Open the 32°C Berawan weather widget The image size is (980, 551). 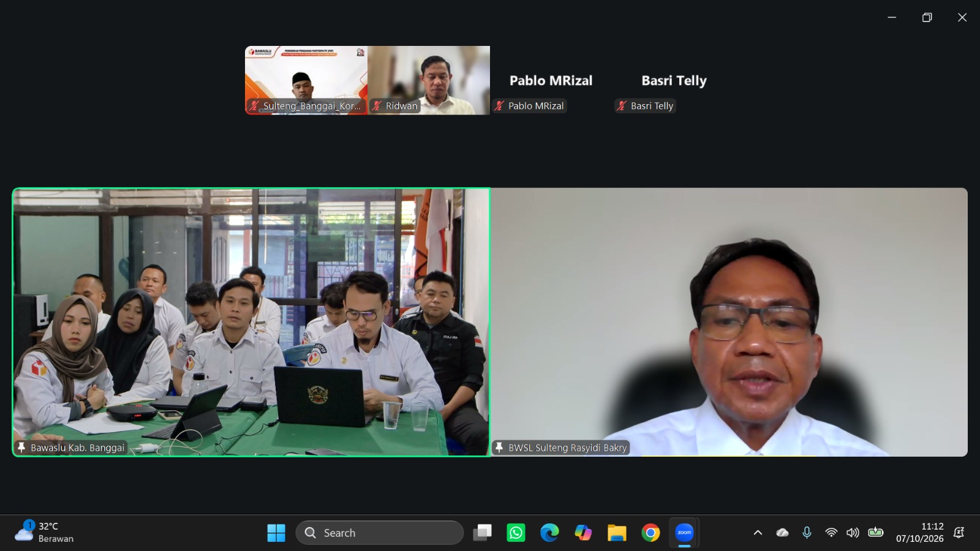click(44, 532)
